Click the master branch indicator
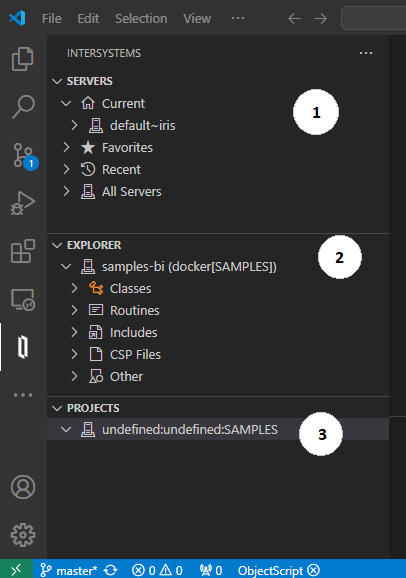This screenshot has height=578, width=406. click(x=68, y=570)
